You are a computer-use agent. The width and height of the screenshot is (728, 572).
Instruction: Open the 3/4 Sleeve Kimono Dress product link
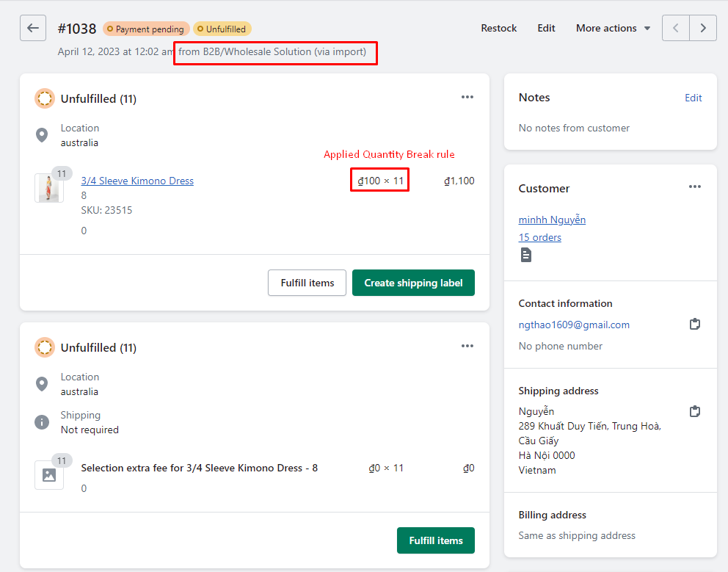pyautogui.click(x=137, y=181)
